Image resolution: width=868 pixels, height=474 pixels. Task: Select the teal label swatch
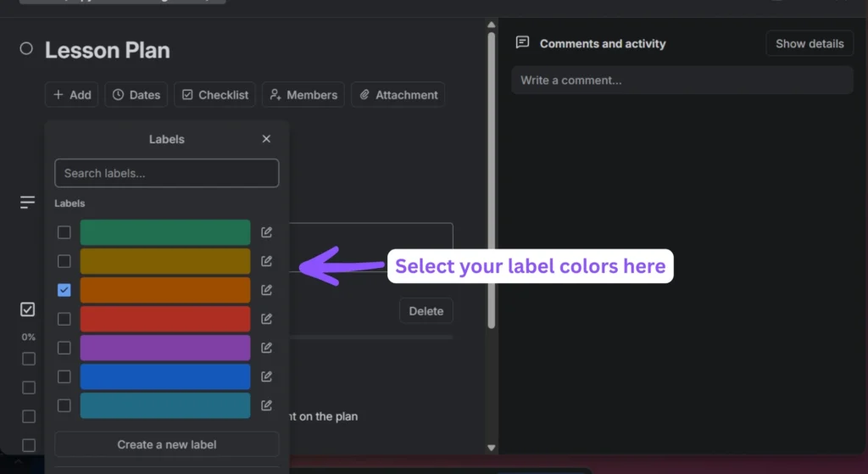pyautogui.click(x=165, y=405)
